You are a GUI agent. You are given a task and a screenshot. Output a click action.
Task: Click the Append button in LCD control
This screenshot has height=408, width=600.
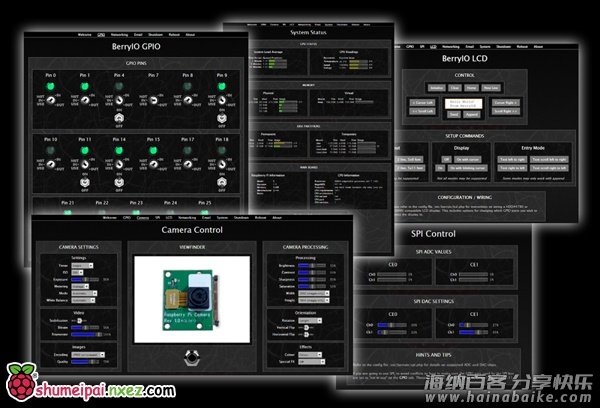coord(471,114)
